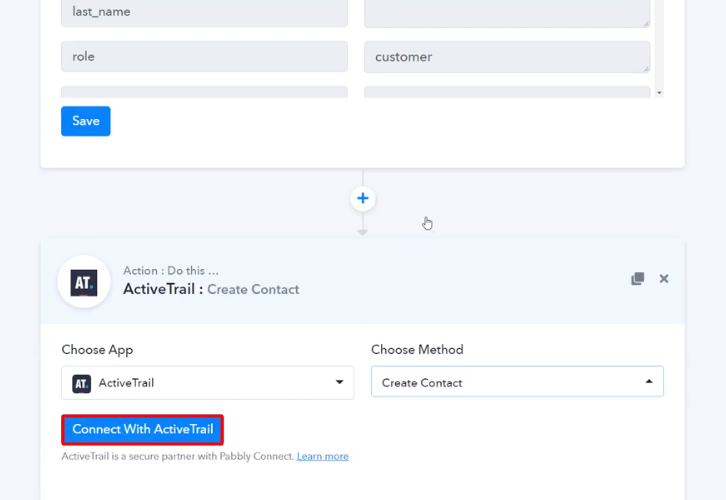Viewport: 726px width, 500px height.
Task: Click the scrollbar down arrow of field list
Action: coord(659,93)
